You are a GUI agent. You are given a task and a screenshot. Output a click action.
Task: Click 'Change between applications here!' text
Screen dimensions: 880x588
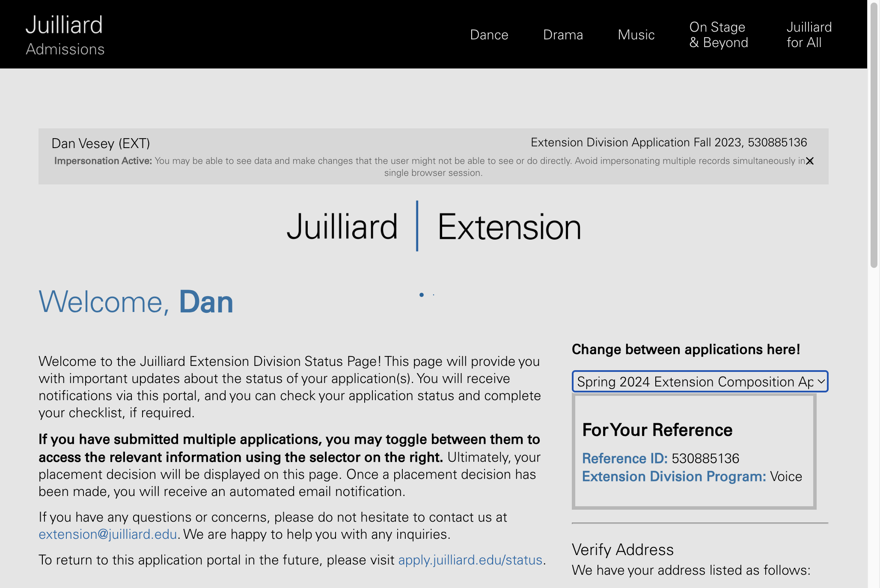[686, 349]
